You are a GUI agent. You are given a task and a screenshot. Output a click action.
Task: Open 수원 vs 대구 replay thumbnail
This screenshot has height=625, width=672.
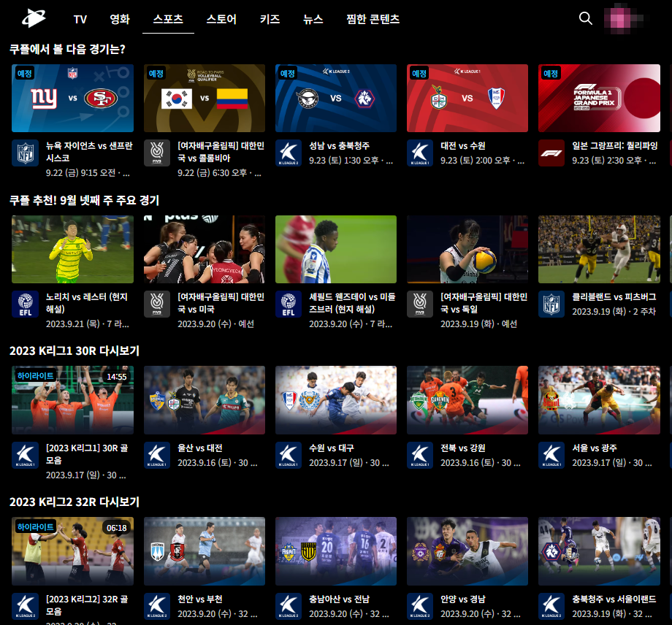point(336,400)
